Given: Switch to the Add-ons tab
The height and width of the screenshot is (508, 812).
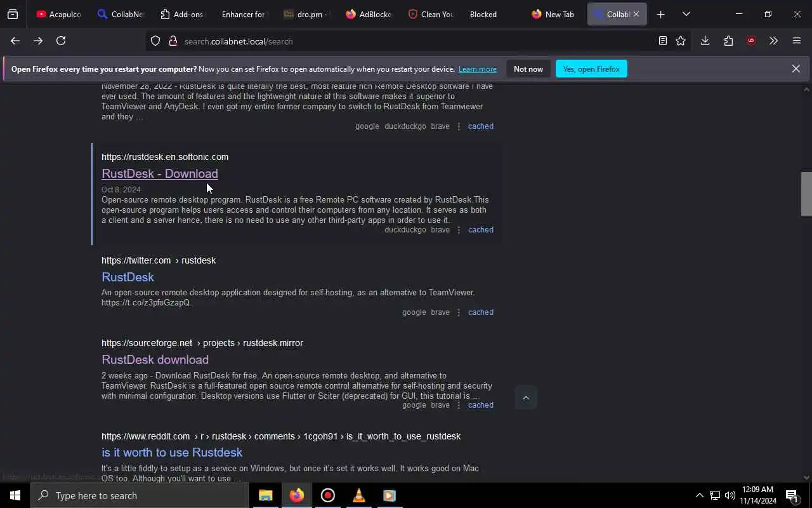Looking at the screenshot, I should coord(182,14).
